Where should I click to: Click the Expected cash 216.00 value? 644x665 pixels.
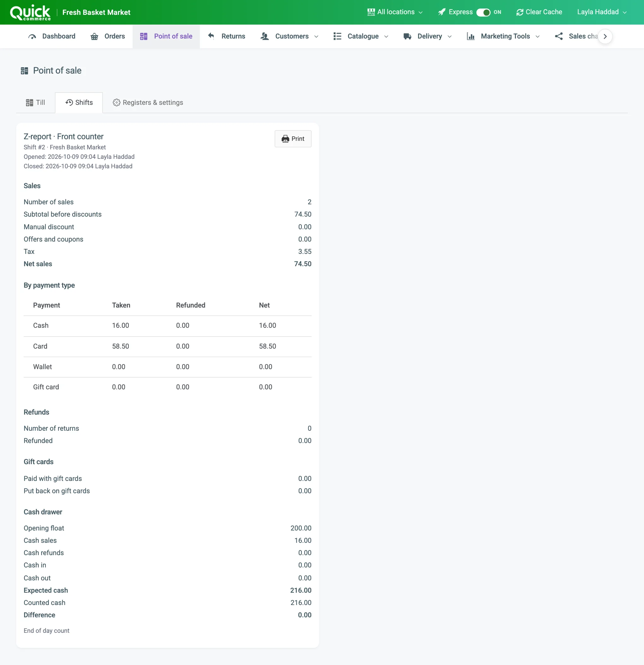tap(301, 590)
